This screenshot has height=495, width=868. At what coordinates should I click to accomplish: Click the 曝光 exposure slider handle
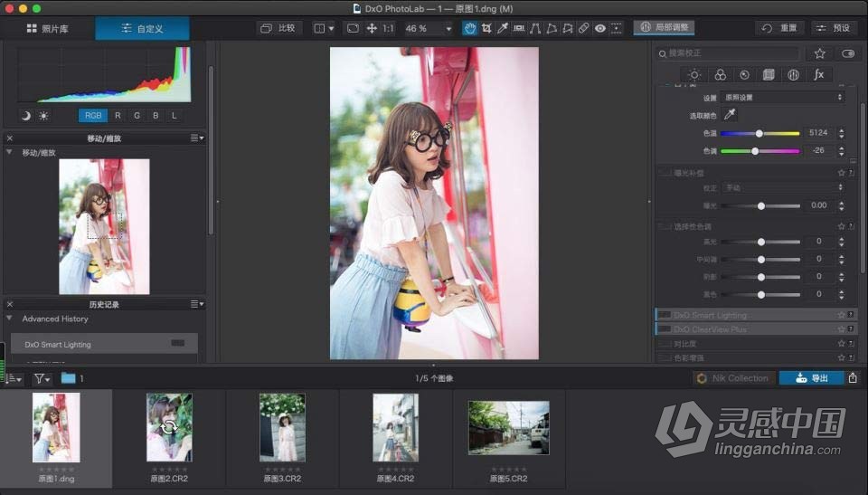761,205
